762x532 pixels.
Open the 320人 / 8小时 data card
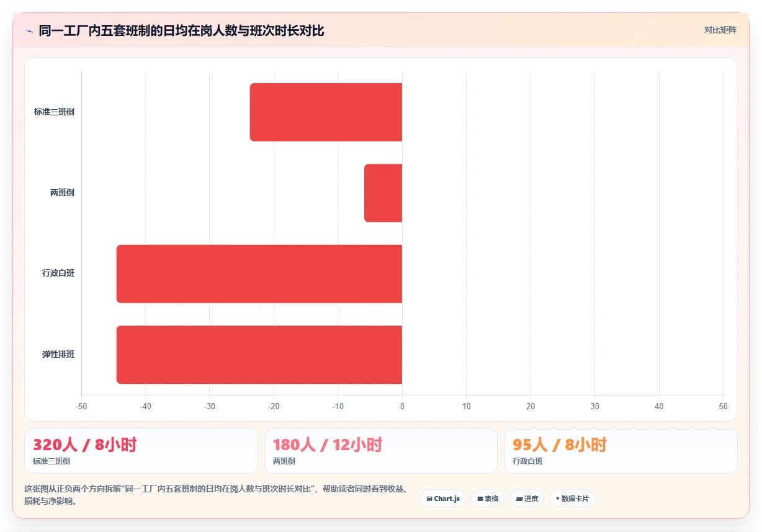(x=141, y=451)
